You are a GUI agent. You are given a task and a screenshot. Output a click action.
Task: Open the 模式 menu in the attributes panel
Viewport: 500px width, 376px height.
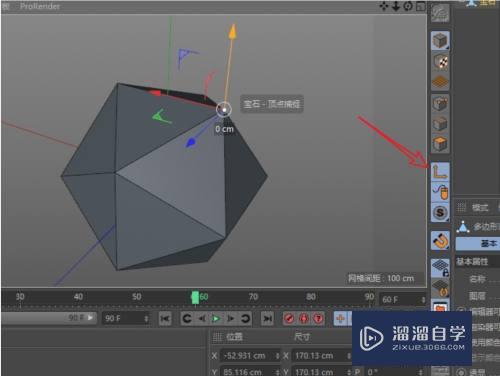[x=480, y=208]
